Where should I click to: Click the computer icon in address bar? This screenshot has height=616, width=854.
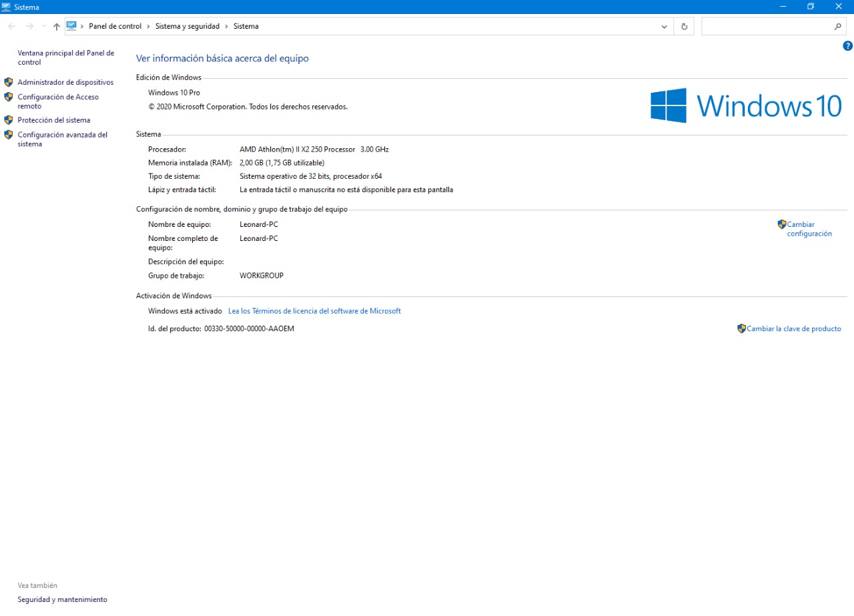71,26
